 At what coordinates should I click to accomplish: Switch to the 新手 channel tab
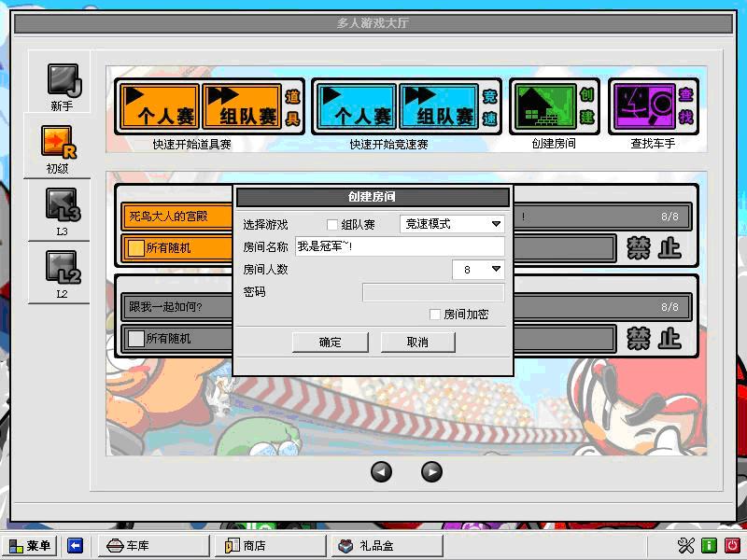pos(63,87)
